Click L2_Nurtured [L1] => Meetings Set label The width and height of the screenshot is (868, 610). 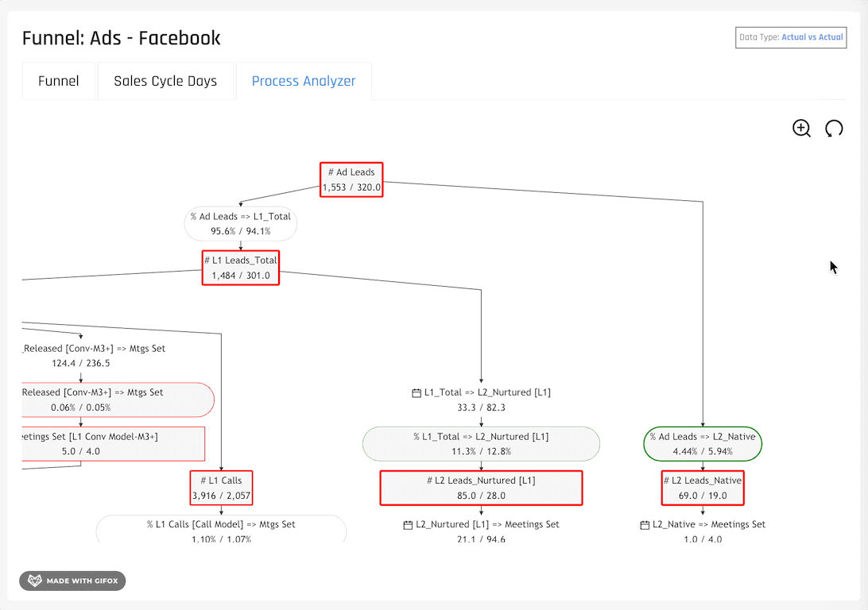[487, 524]
